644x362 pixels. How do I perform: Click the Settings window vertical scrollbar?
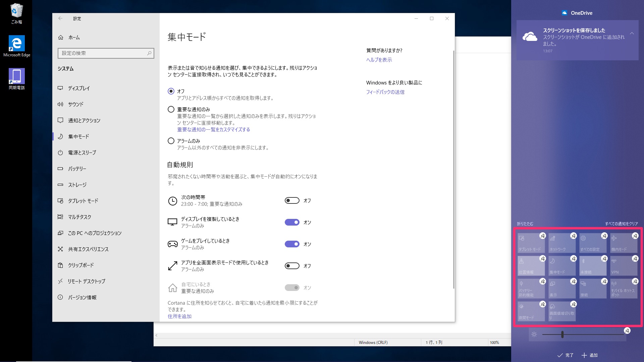[x=453, y=169]
